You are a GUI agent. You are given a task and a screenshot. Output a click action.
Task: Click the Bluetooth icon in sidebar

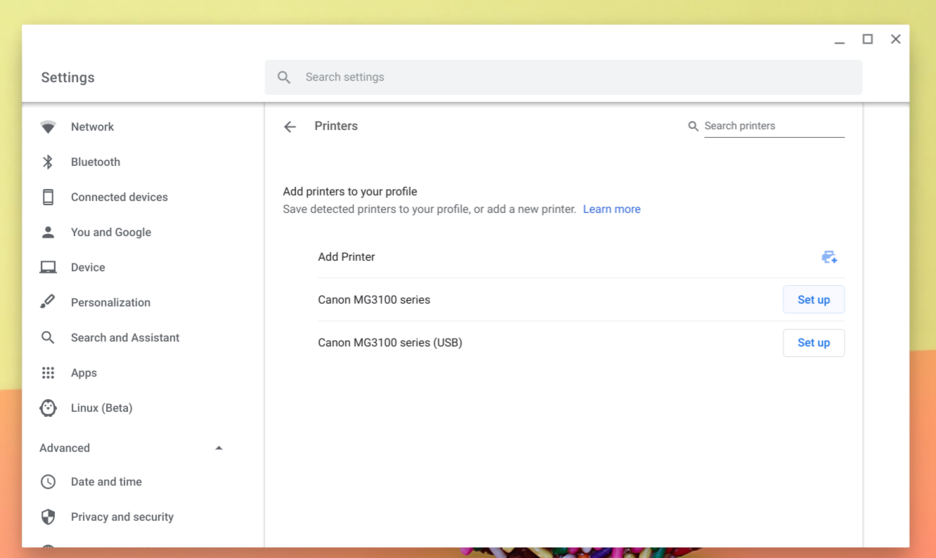pyautogui.click(x=48, y=162)
